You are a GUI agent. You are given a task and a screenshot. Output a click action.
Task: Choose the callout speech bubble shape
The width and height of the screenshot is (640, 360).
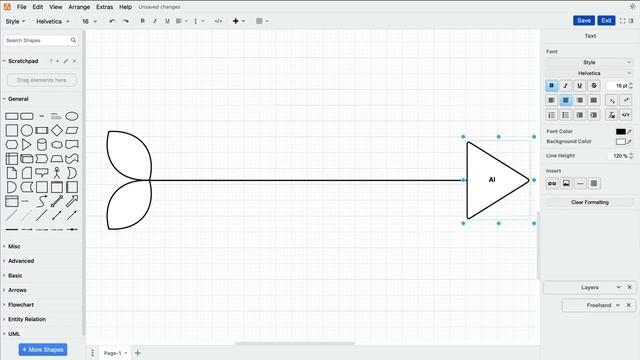click(42, 173)
